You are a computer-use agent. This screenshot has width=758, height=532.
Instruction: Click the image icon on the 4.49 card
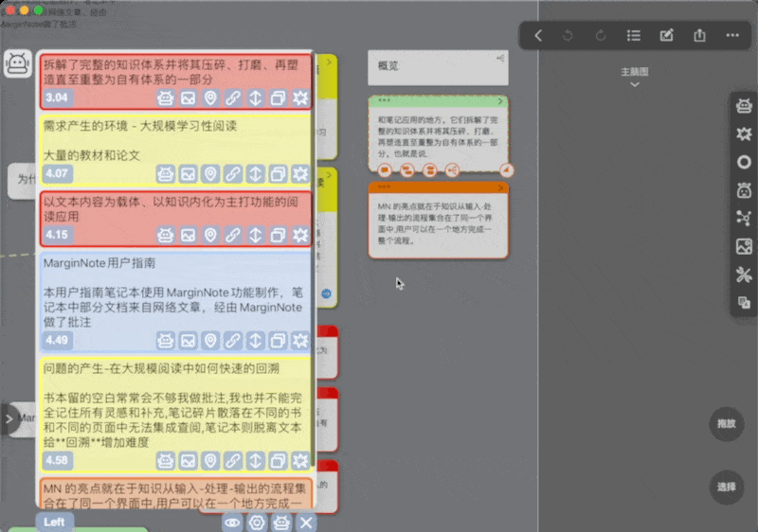tap(188, 341)
